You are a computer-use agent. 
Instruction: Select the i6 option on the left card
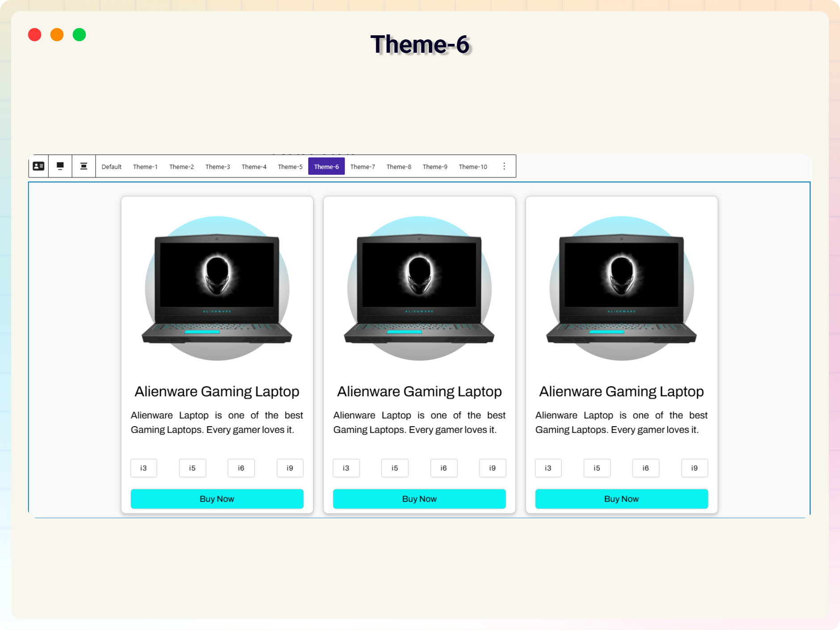(241, 468)
